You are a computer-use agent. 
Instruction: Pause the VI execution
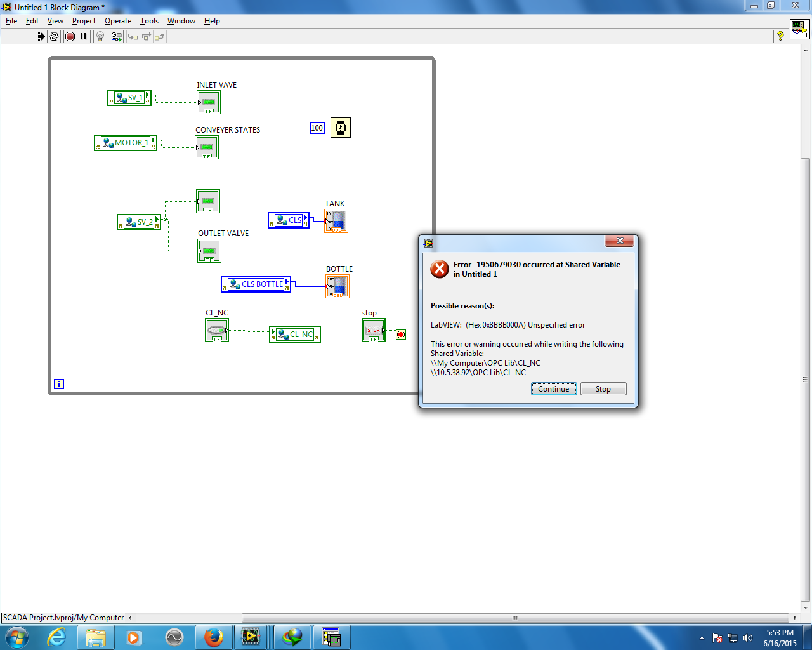coord(84,37)
